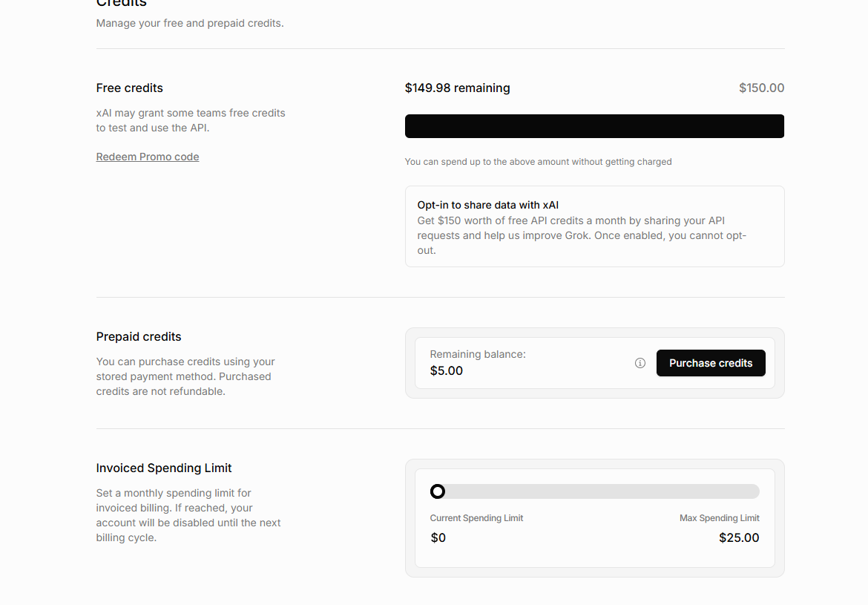Click the 'spend up to the above amount' note
Screen dimensions: 868x605
pyautogui.click(x=538, y=162)
